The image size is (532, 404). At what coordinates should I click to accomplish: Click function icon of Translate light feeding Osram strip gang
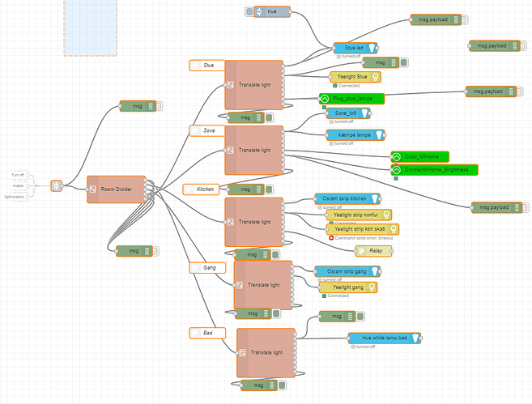[x=240, y=285]
